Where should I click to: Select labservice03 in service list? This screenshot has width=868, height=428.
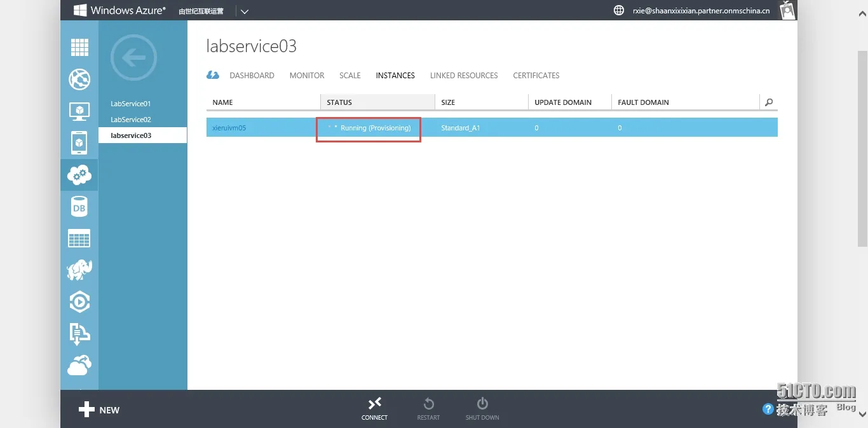point(143,135)
